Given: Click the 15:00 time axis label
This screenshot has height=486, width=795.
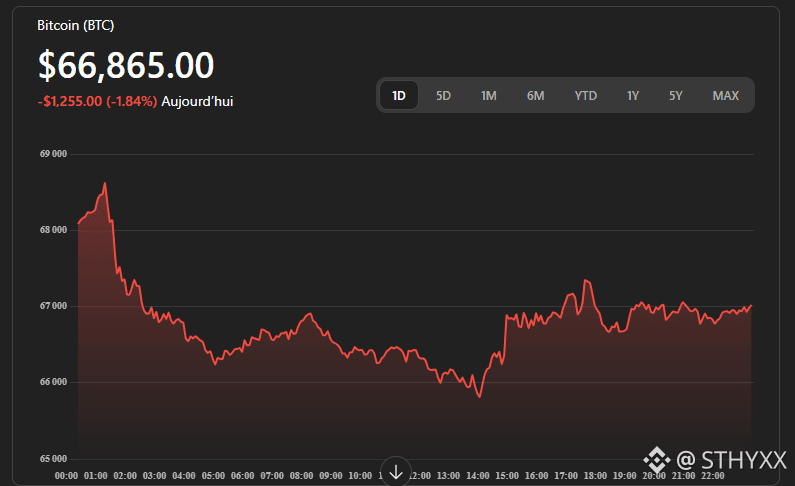Looking at the screenshot, I should click(508, 476).
